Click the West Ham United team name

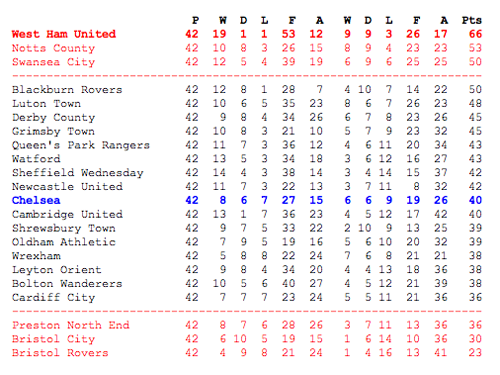(x=64, y=34)
